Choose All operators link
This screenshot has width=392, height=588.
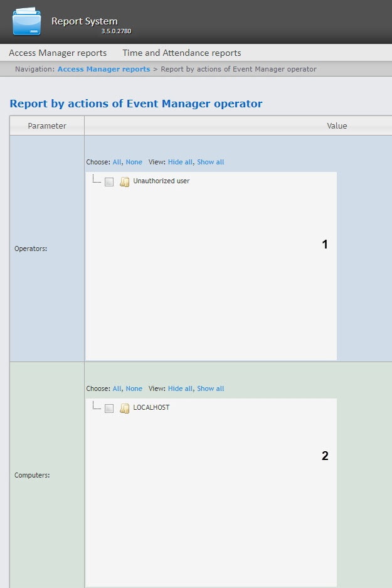coord(117,162)
